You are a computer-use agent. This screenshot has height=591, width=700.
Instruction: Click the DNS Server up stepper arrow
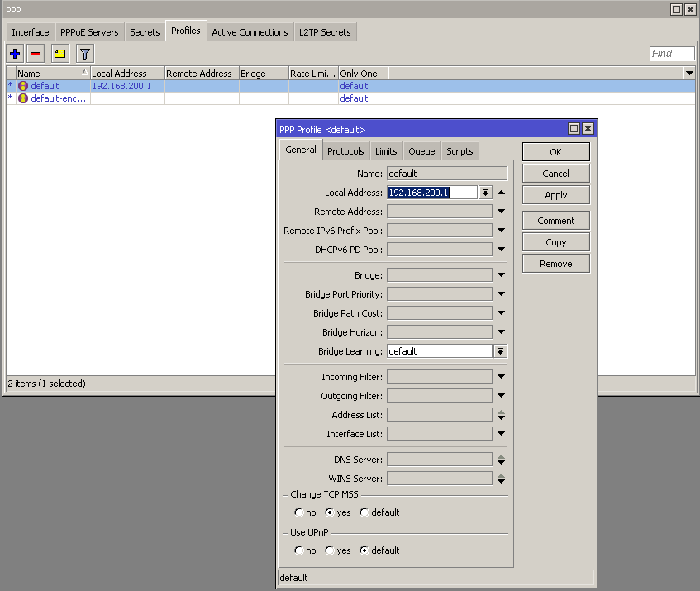point(502,456)
